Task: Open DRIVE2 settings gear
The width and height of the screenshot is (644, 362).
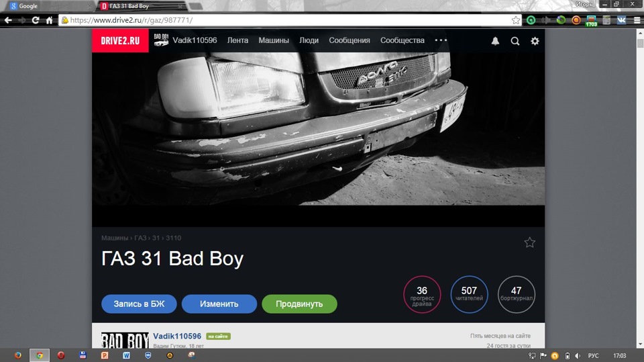Action: click(535, 41)
